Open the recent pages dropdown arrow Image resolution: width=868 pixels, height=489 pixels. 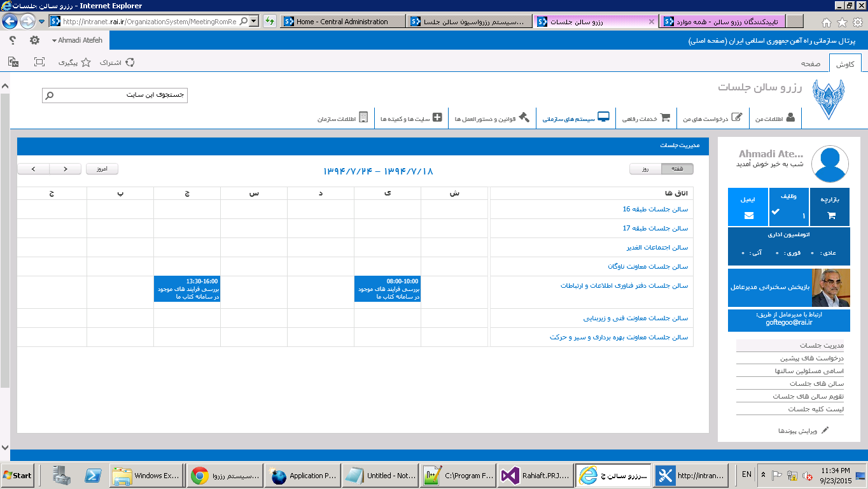(x=42, y=22)
